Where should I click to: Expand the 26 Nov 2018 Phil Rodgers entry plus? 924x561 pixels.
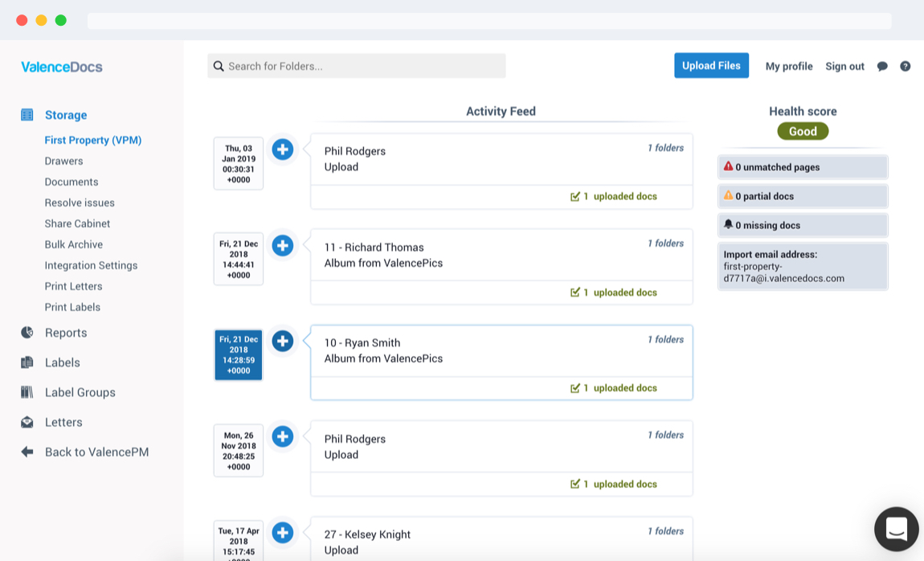283,436
